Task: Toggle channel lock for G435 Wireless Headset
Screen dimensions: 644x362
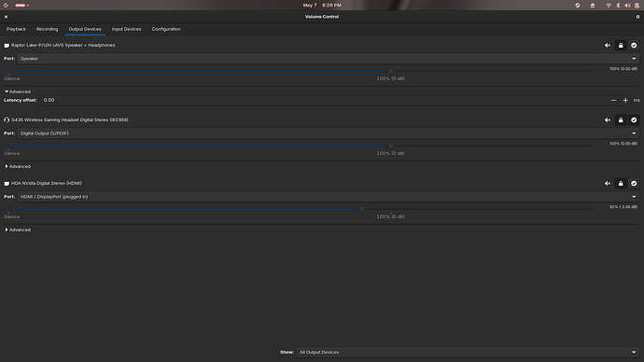Action: [x=621, y=120]
